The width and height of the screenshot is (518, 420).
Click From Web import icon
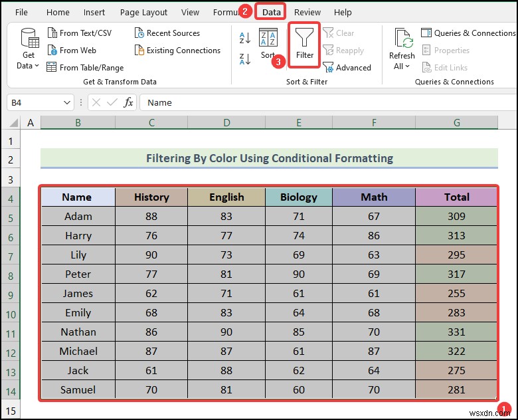(x=52, y=51)
